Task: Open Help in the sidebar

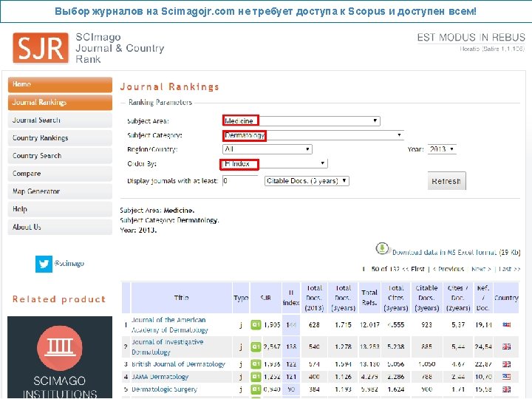Action: click(60, 209)
